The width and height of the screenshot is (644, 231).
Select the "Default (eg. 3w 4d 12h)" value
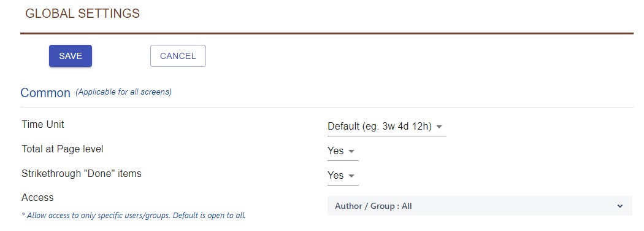click(x=380, y=127)
